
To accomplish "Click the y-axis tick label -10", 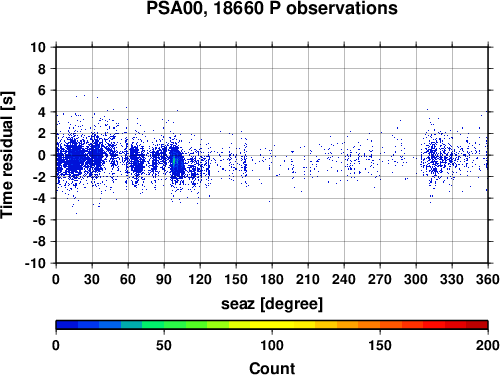I will click(35, 263).
